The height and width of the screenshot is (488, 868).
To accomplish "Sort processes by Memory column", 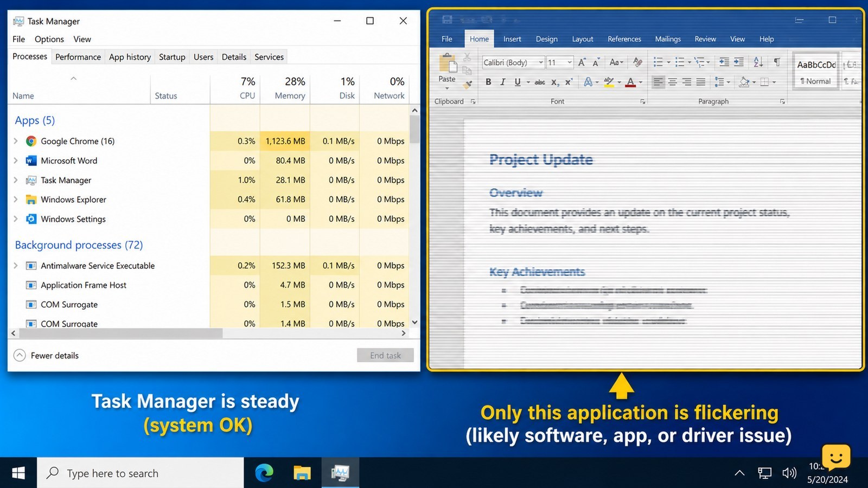I will [285, 88].
